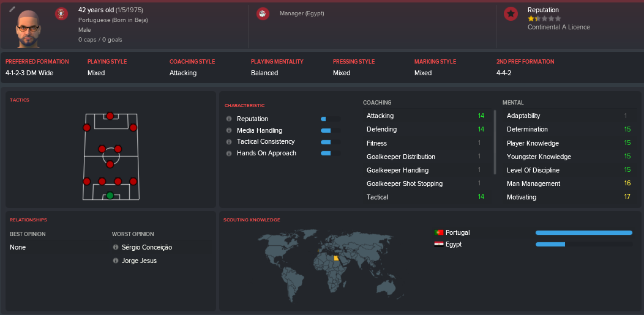Click the Egypt scouting country name

click(x=454, y=244)
